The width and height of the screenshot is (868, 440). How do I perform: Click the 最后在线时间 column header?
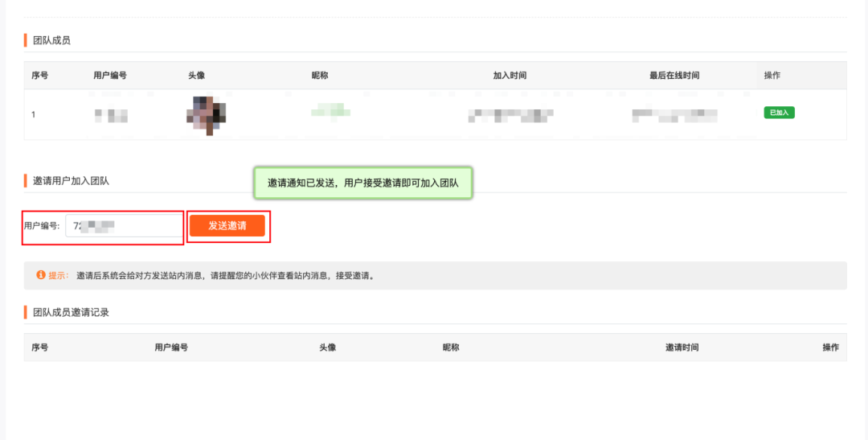click(674, 76)
